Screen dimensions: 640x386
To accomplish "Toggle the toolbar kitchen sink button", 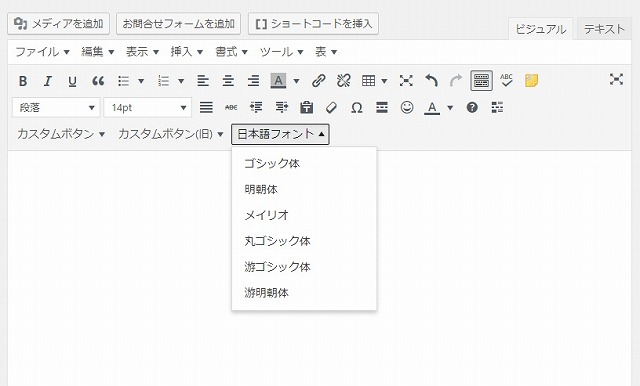I will [x=481, y=80].
